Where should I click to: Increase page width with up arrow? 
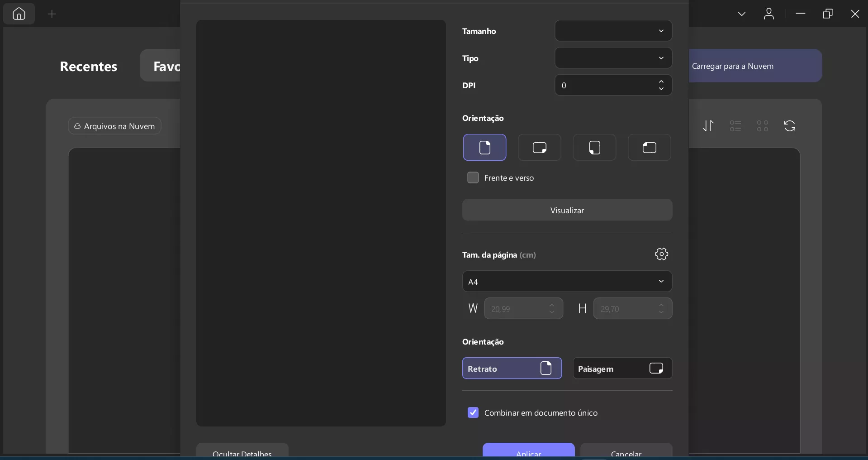click(x=552, y=306)
